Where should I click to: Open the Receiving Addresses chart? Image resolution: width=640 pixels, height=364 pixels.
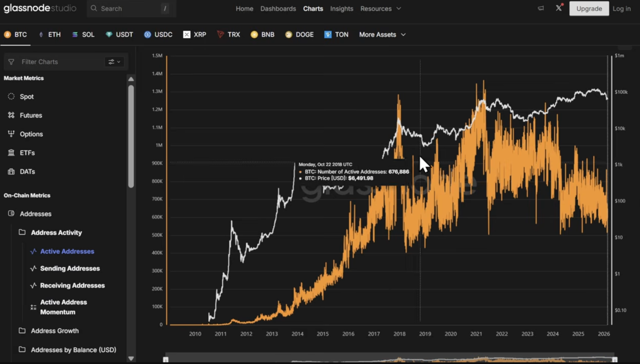click(72, 285)
